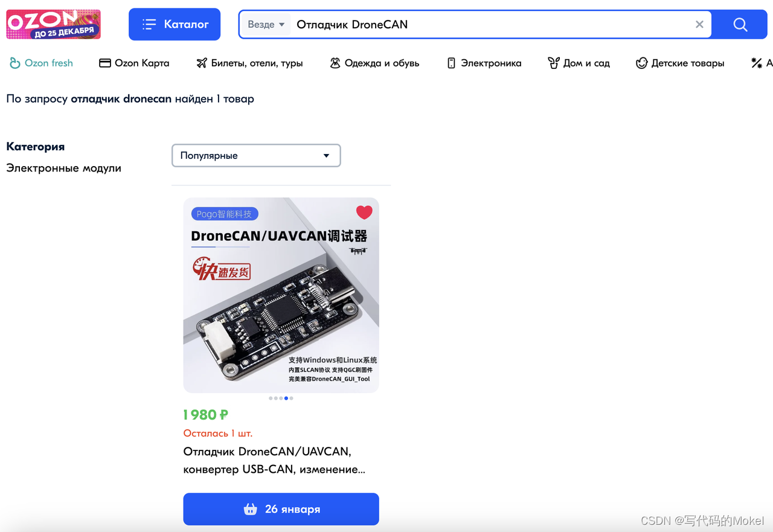This screenshot has height=532, width=773.
Task: Select the first carousel indicator dot
Action: pyautogui.click(x=271, y=398)
